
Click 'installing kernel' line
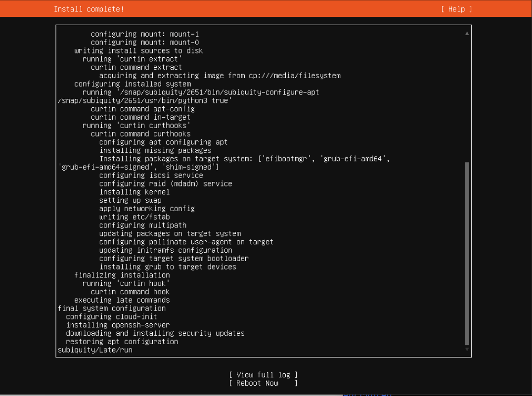coord(134,192)
